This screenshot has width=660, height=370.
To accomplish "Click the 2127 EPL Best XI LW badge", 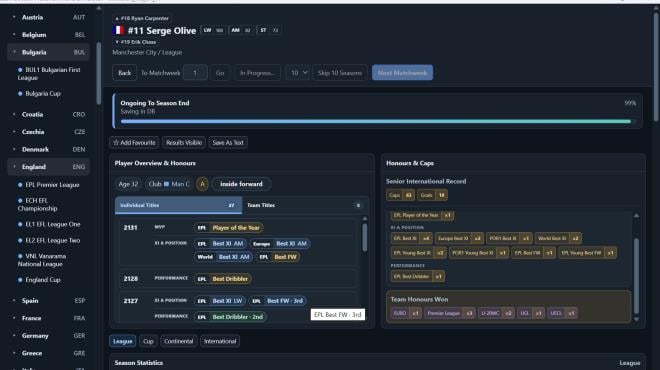I will tap(220, 301).
